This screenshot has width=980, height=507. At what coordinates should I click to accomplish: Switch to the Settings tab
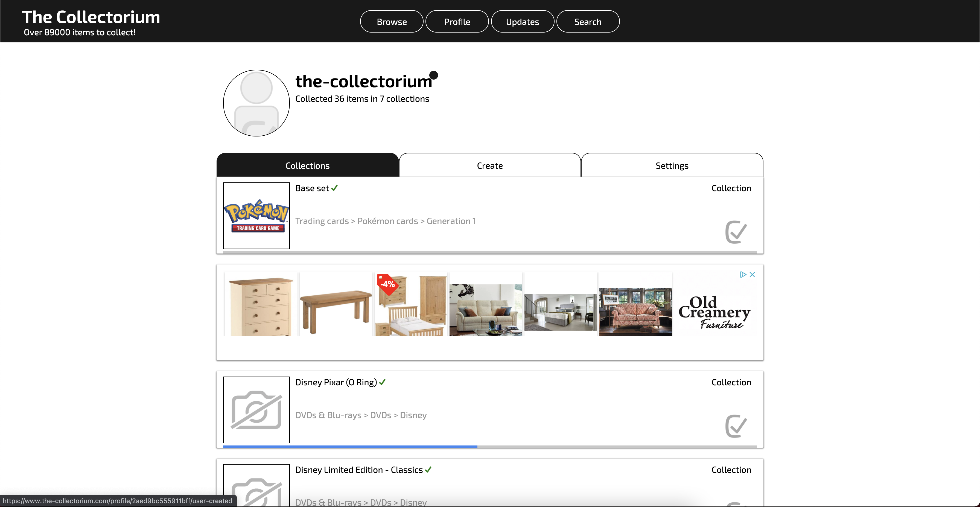tap(672, 165)
